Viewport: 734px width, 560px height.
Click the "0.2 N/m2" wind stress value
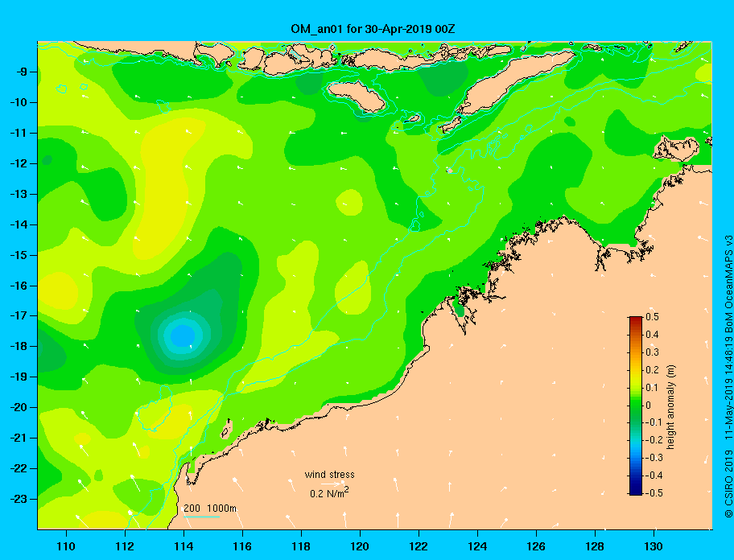coord(329,492)
